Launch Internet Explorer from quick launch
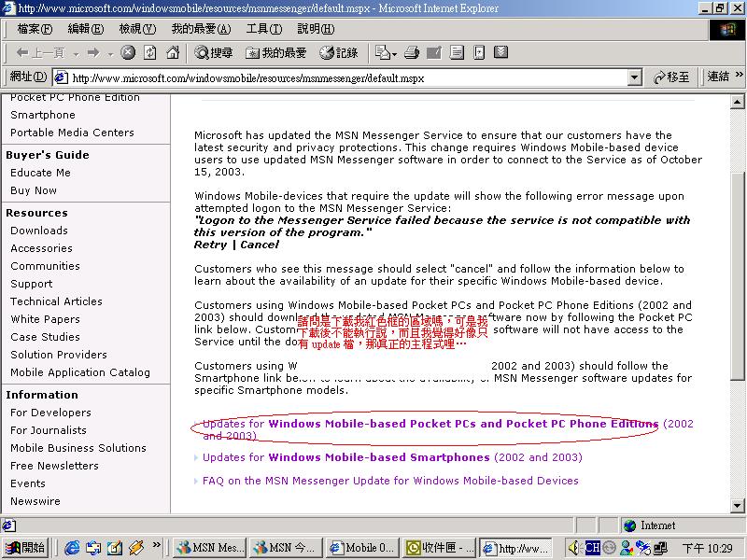This screenshot has height=560, width=747. (72, 548)
